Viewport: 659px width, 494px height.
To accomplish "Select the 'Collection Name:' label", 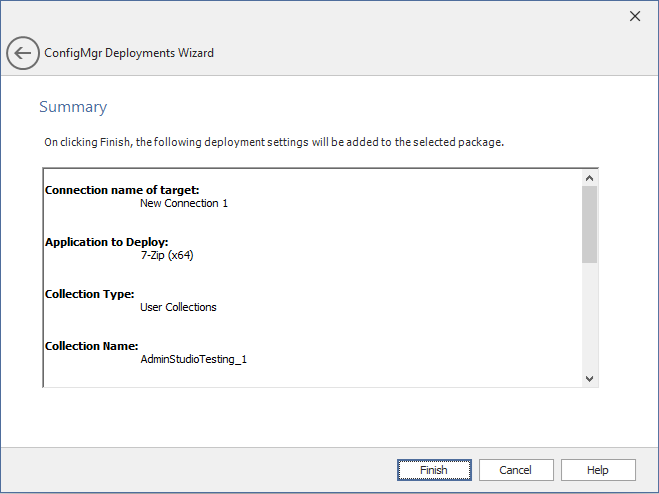I will click(91, 346).
